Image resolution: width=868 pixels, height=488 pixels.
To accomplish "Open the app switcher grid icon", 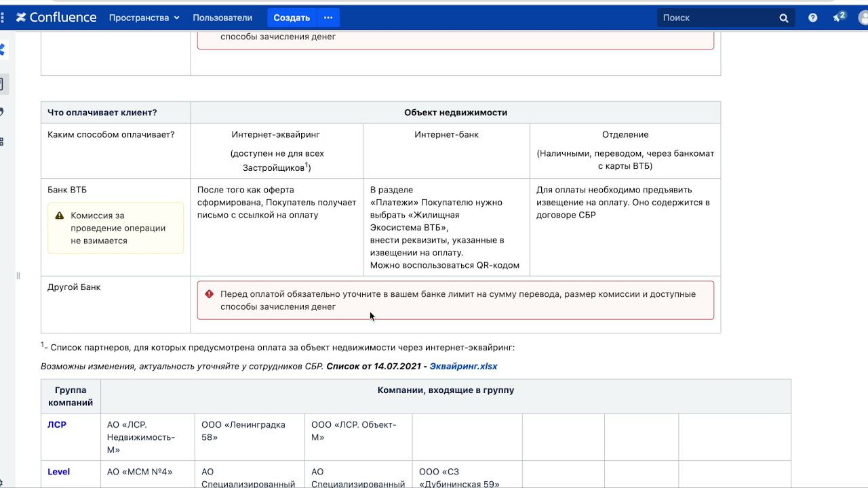I will click(x=2, y=18).
